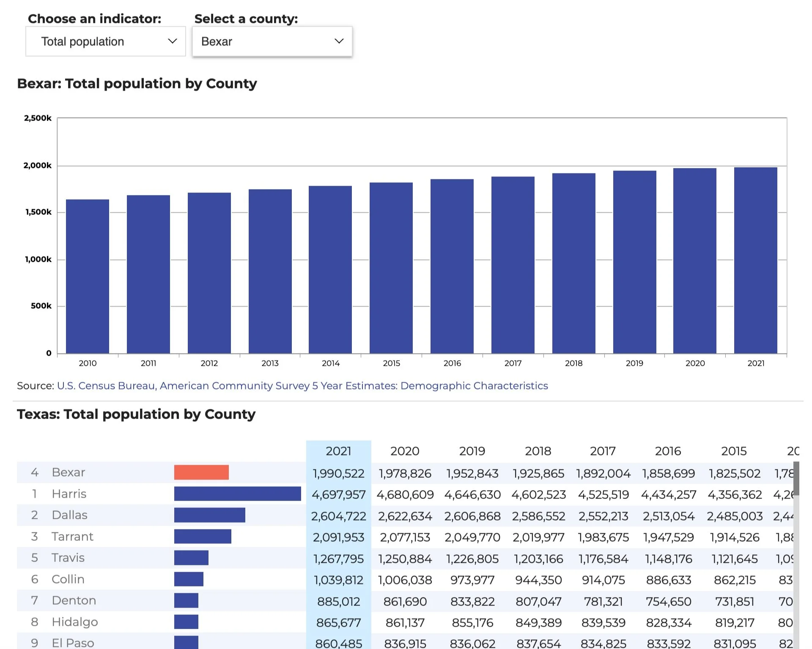
Task: Sort by the 2021 column header
Action: pos(338,451)
